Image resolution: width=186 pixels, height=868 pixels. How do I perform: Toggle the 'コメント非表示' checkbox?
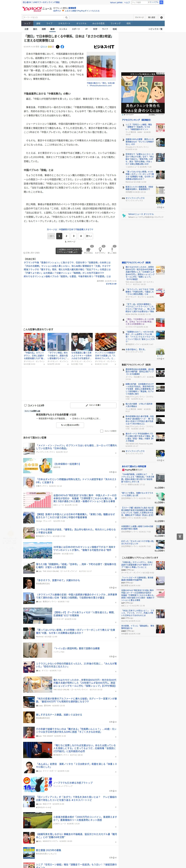[102, 431]
